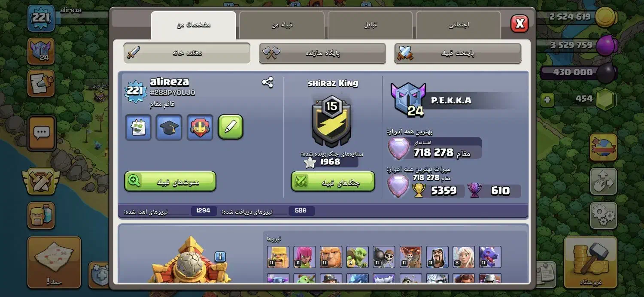Tap the sHiraz King clan badge

332,121
